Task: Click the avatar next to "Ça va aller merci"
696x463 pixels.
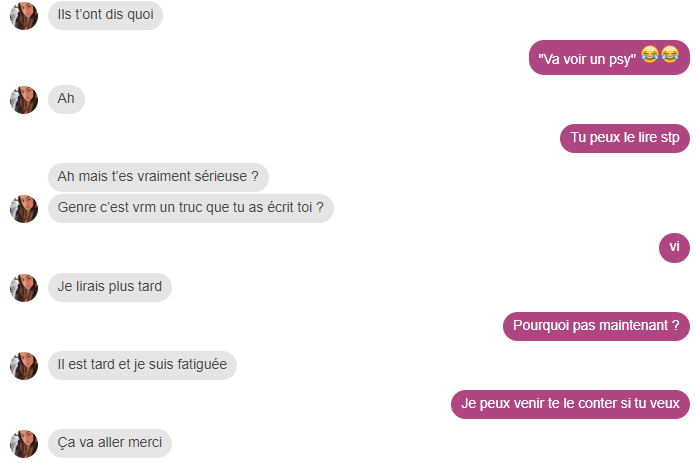Action: coord(24,443)
